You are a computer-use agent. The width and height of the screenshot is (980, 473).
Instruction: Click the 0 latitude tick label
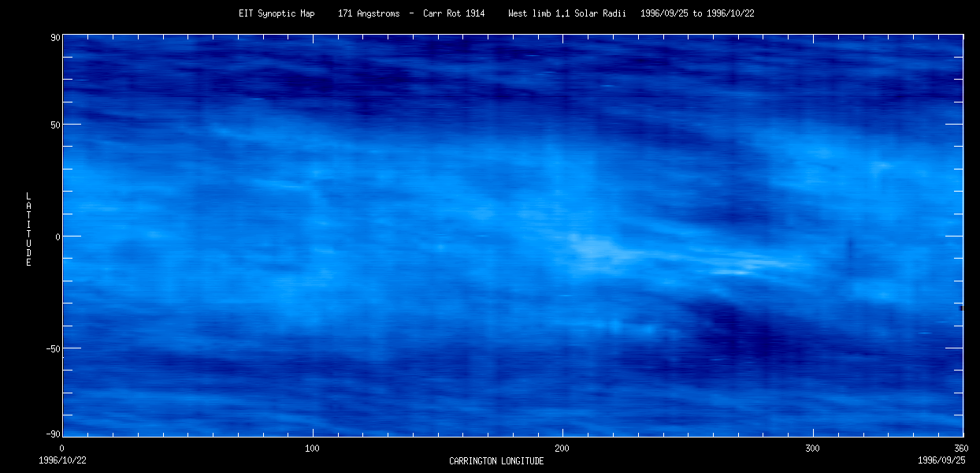click(x=58, y=236)
